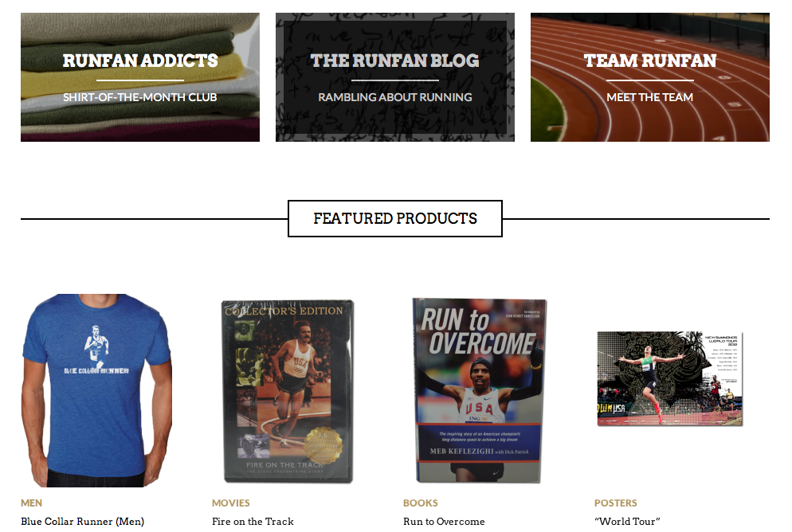
Task: Select the RAMBLING ABOUT RUNNING subtitle
Action: tap(395, 97)
